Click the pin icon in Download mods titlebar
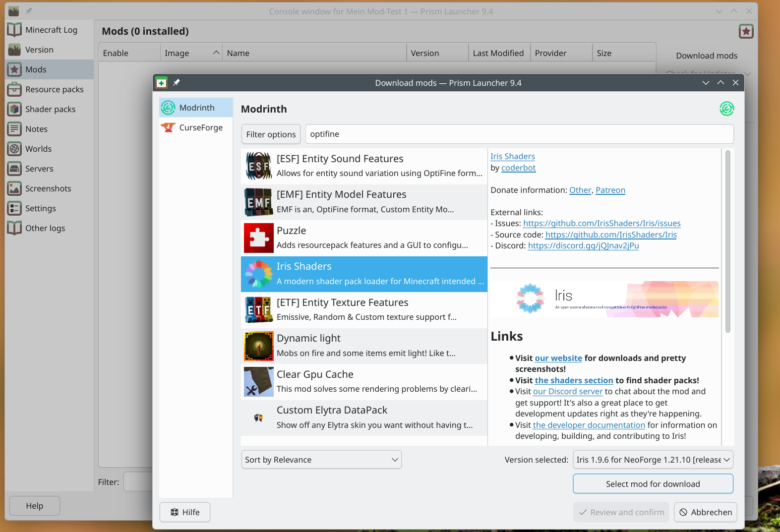This screenshot has height=532, width=780. tap(177, 82)
